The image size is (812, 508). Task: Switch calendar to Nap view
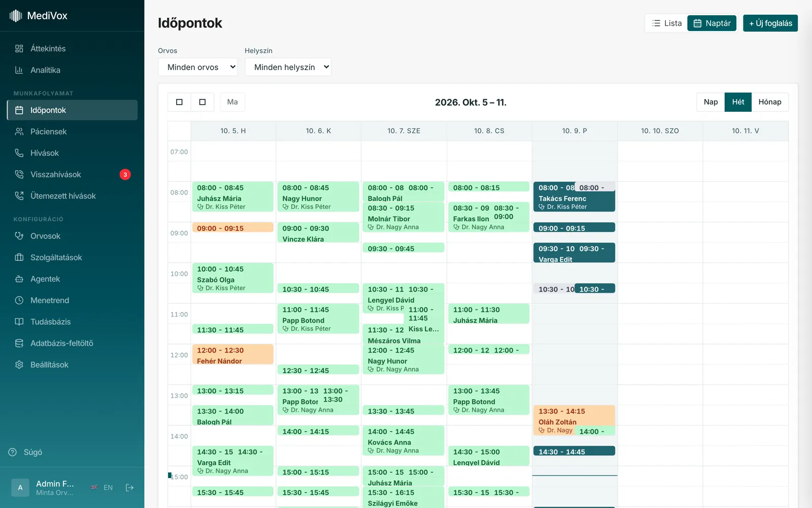pyautogui.click(x=710, y=102)
